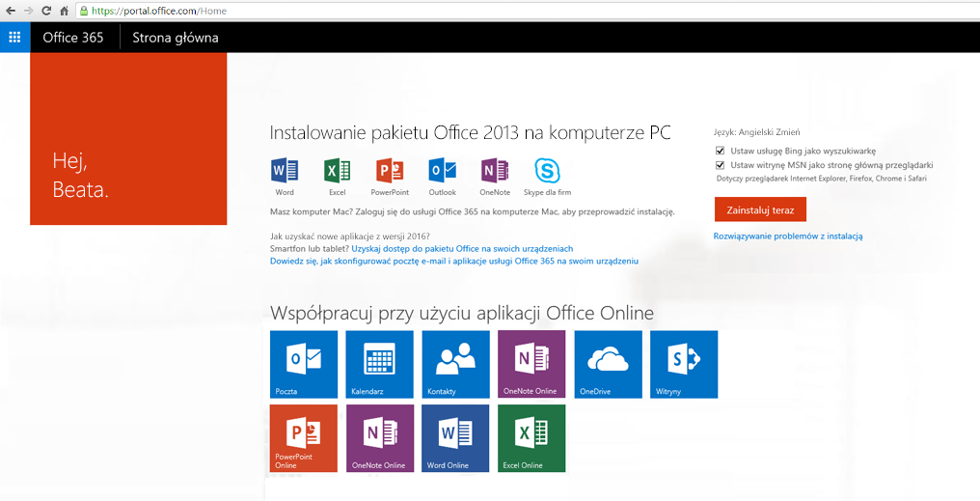Open the PowerPoint Online tile
This screenshot has height=501, width=980.
click(x=304, y=438)
